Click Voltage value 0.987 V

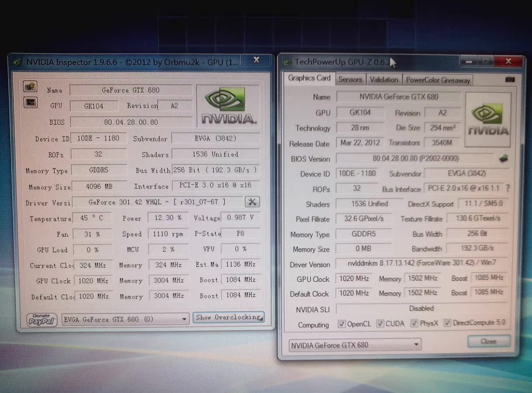(x=241, y=217)
